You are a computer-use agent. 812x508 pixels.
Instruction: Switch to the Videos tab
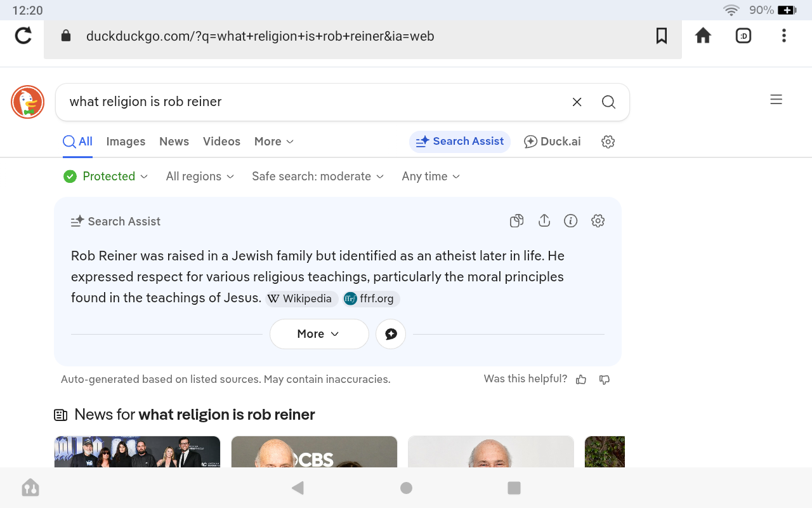point(221,142)
